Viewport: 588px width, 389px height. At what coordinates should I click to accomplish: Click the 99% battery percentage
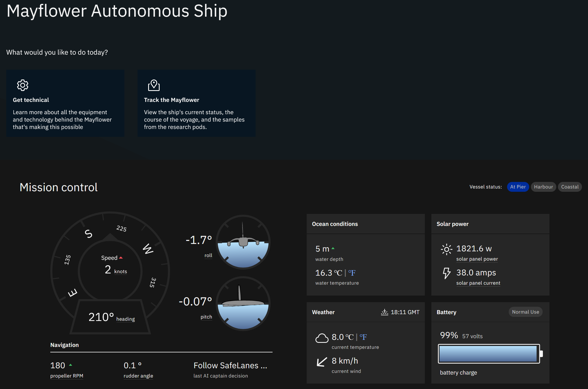click(x=449, y=335)
